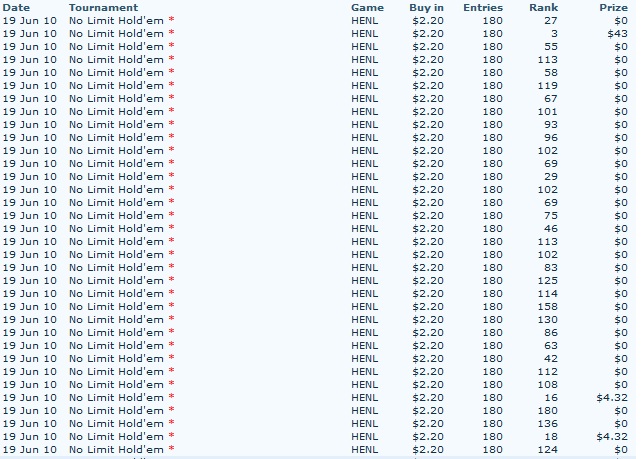Viewport: 643px width, 459px height.
Task: Click the $0 prize in the rank 27 row
Action: point(620,21)
